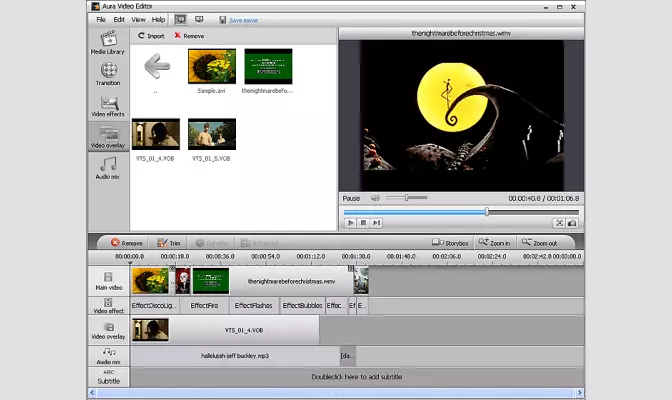This screenshot has width=672, height=400.
Task: Click the Import button
Action: pyautogui.click(x=151, y=36)
